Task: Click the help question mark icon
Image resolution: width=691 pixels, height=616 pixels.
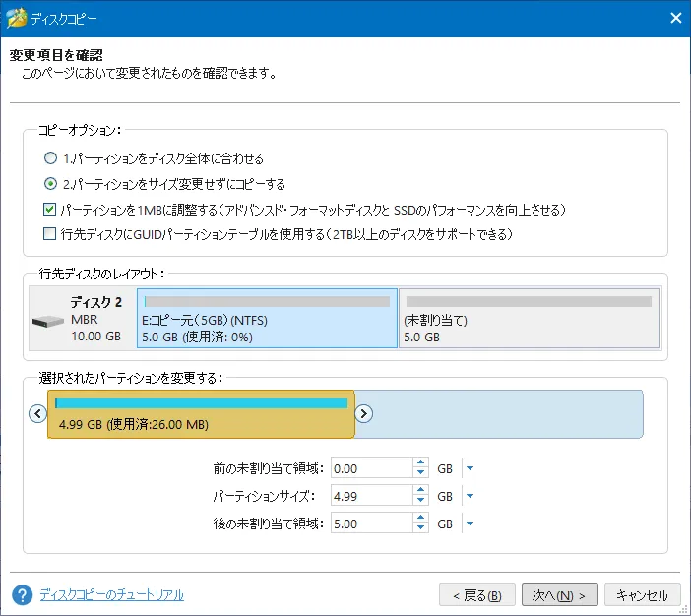Action: point(23,595)
